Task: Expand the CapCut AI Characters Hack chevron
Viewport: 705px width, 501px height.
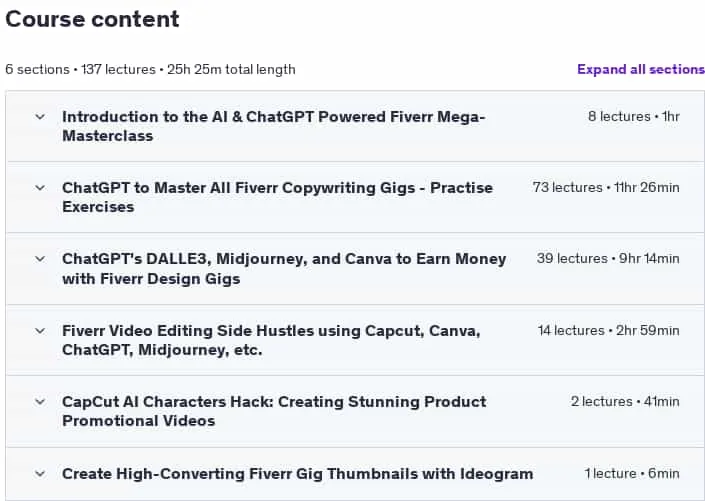Action: point(40,402)
